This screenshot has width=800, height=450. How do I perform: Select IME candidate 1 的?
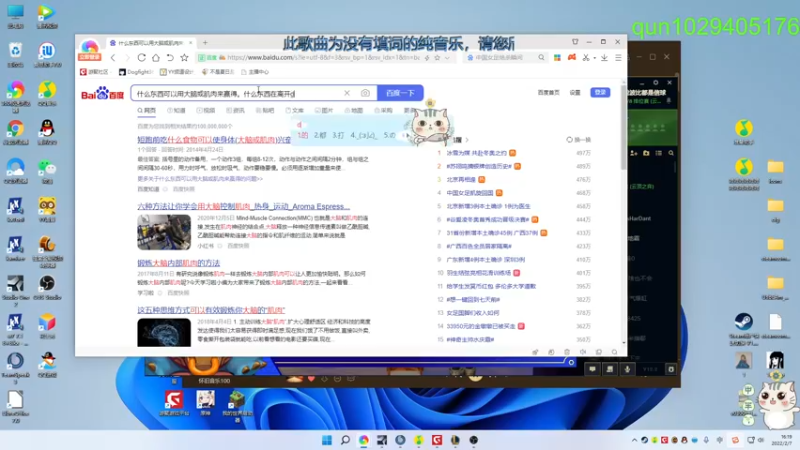(x=303, y=135)
